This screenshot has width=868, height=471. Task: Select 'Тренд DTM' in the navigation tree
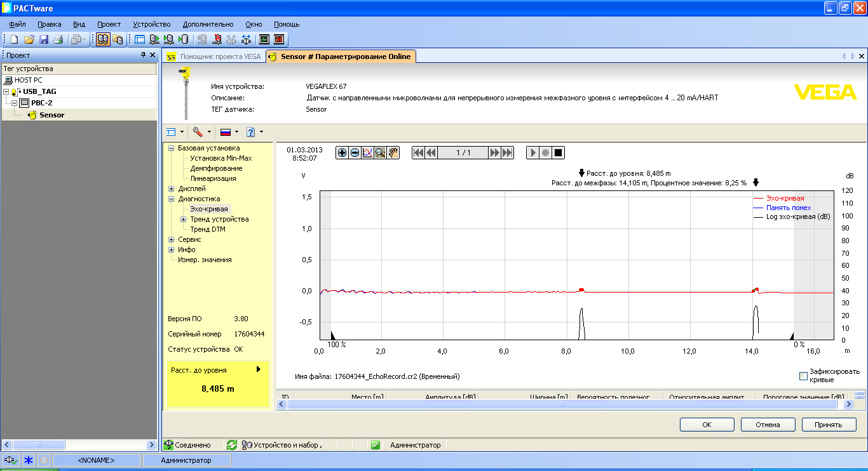pyautogui.click(x=208, y=229)
